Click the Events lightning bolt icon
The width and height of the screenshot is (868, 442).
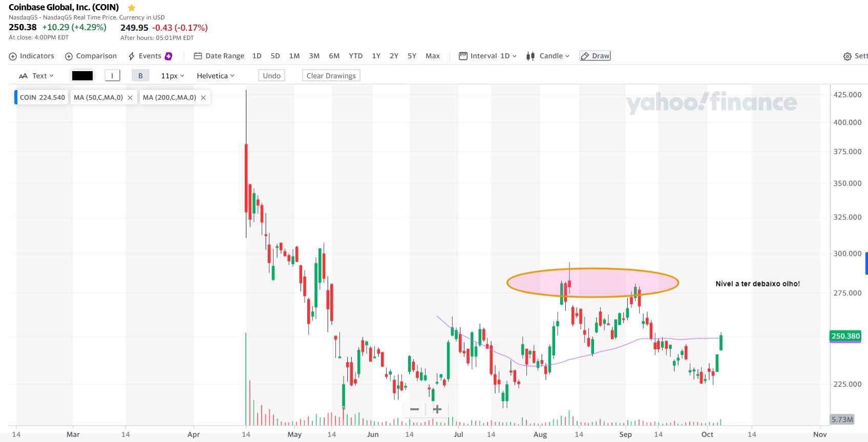(x=132, y=56)
